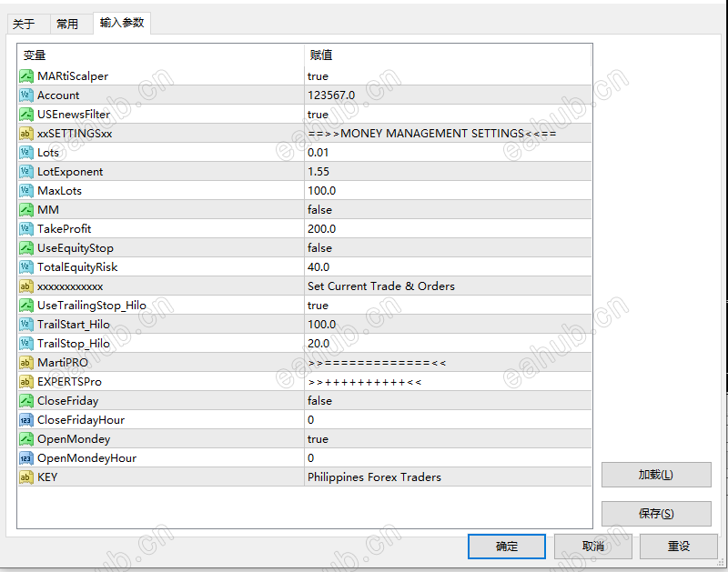Select the LotExponent variable name

pyautogui.click(x=70, y=172)
